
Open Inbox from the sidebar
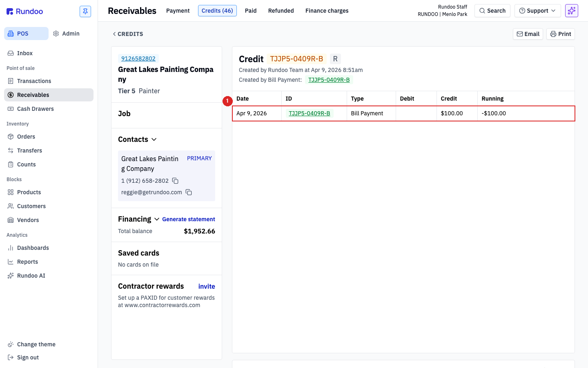(49, 53)
